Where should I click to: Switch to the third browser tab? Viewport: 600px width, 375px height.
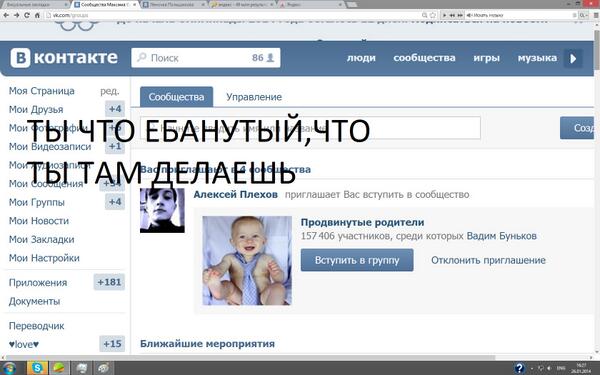point(174,5)
